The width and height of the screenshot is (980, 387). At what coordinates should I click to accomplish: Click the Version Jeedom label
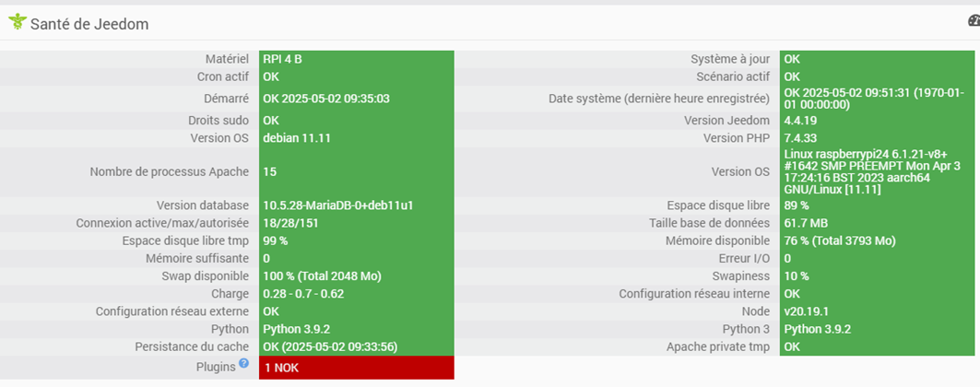[726, 121]
